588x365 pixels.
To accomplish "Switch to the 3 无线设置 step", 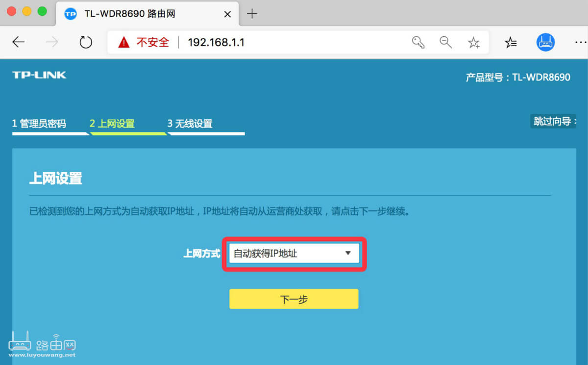I will (x=191, y=124).
